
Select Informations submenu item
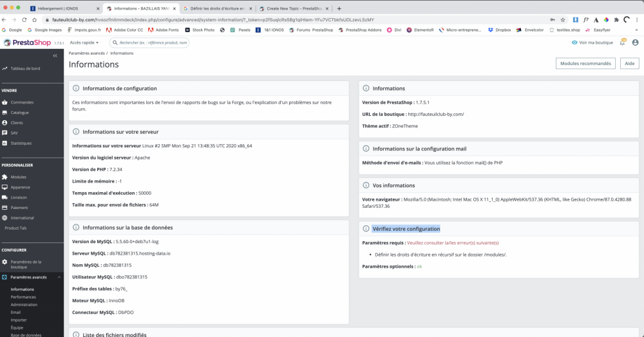pyautogui.click(x=22, y=289)
